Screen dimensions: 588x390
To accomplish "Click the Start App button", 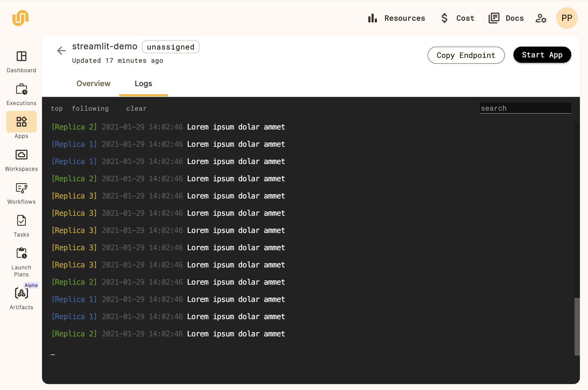I will (x=542, y=54).
